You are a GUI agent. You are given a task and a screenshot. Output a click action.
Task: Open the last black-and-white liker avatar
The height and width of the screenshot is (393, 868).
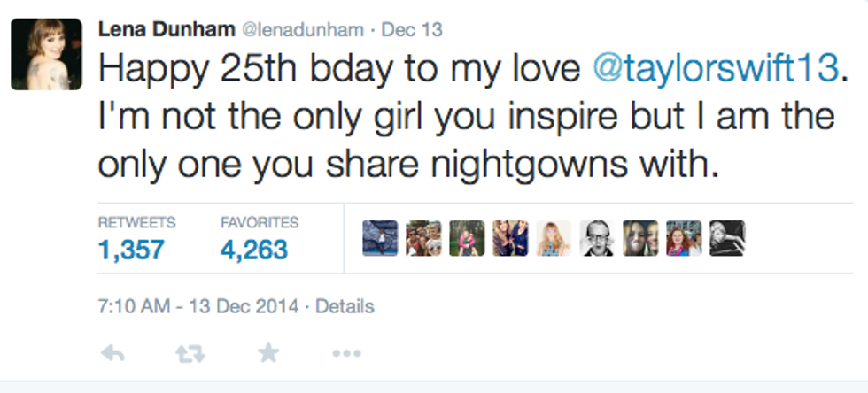(x=727, y=238)
